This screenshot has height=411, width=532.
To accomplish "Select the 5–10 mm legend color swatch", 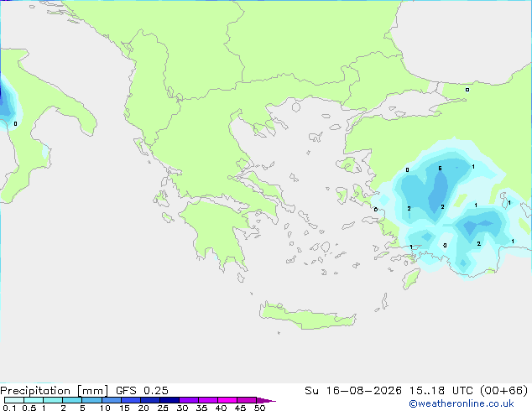I will (91, 400).
